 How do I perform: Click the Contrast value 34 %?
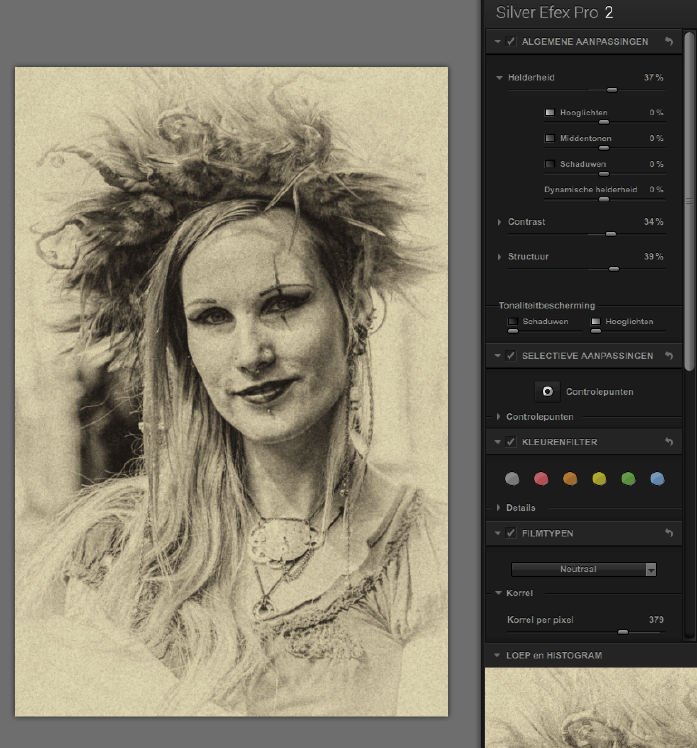click(654, 222)
